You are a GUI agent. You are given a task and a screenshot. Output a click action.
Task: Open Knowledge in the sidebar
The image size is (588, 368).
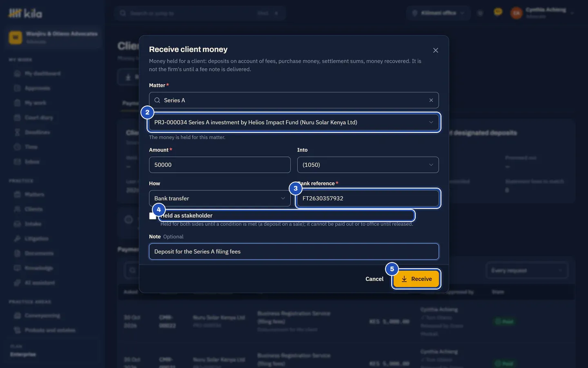click(39, 268)
